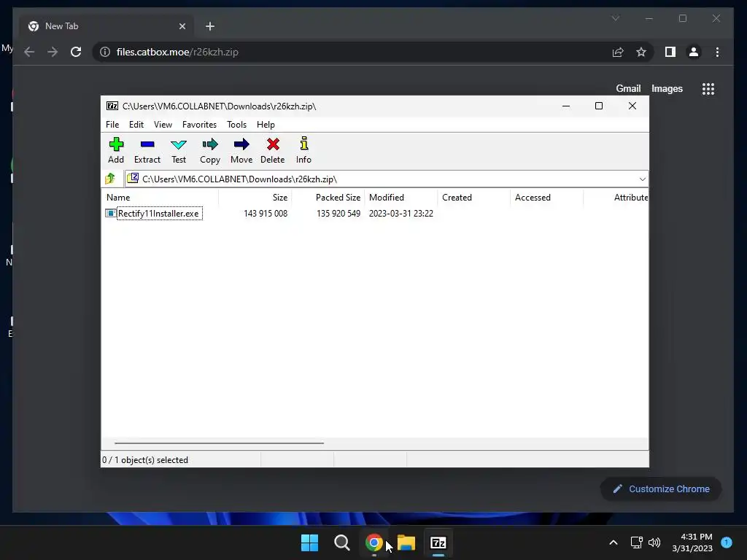Open the Gmail link
The image size is (747, 560).
point(628,88)
